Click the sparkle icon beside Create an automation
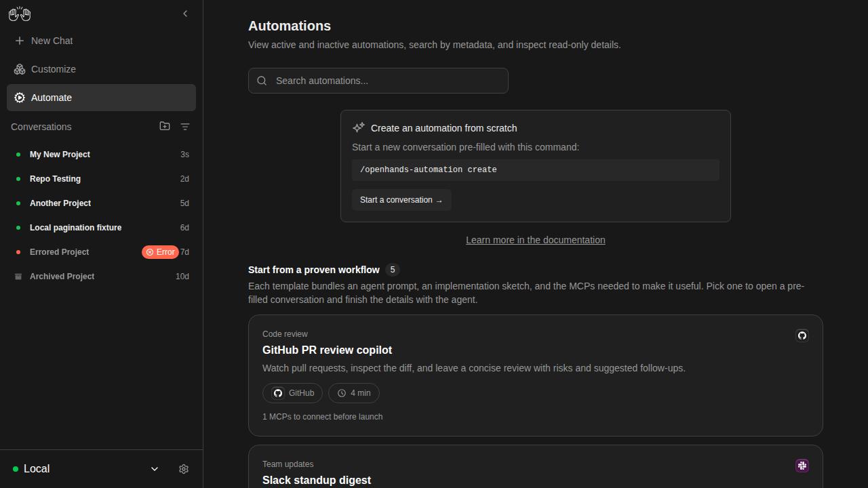868x488 pixels. point(359,127)
